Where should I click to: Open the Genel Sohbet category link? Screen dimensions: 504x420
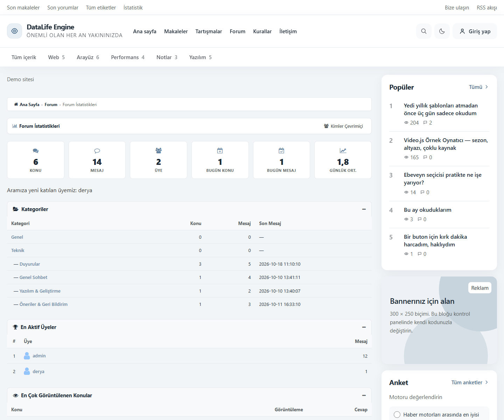click(33, 277)
